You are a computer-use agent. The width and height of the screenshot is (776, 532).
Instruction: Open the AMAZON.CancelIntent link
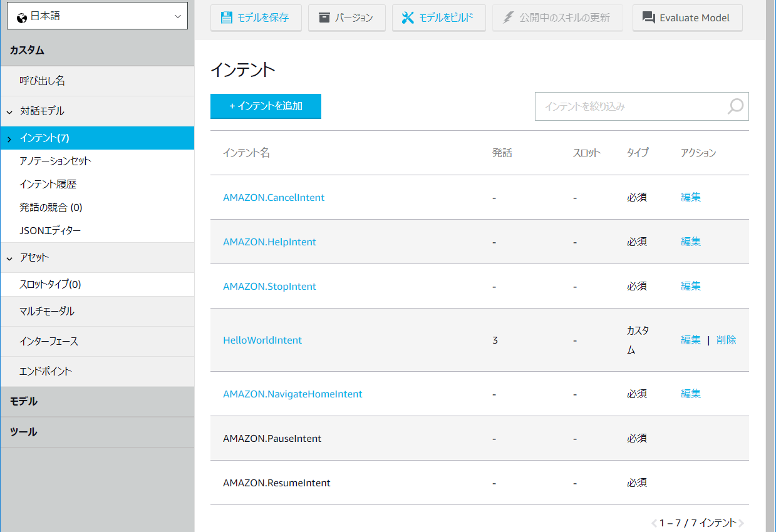[274, 197]
